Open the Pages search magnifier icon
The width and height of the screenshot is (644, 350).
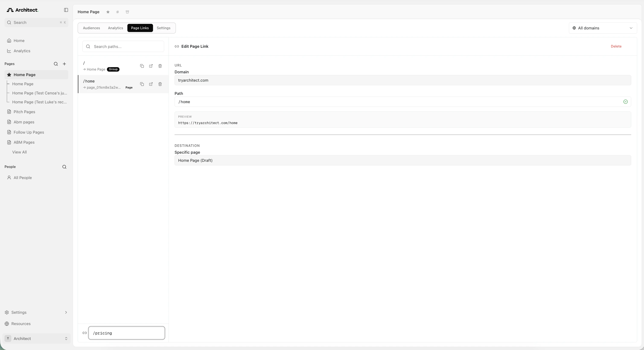click(x=56, y=64)
